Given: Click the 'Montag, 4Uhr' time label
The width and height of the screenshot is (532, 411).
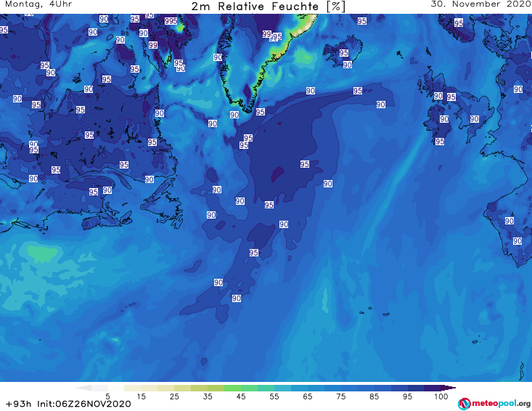Looking at the screenshot, I should pos(38,4).
